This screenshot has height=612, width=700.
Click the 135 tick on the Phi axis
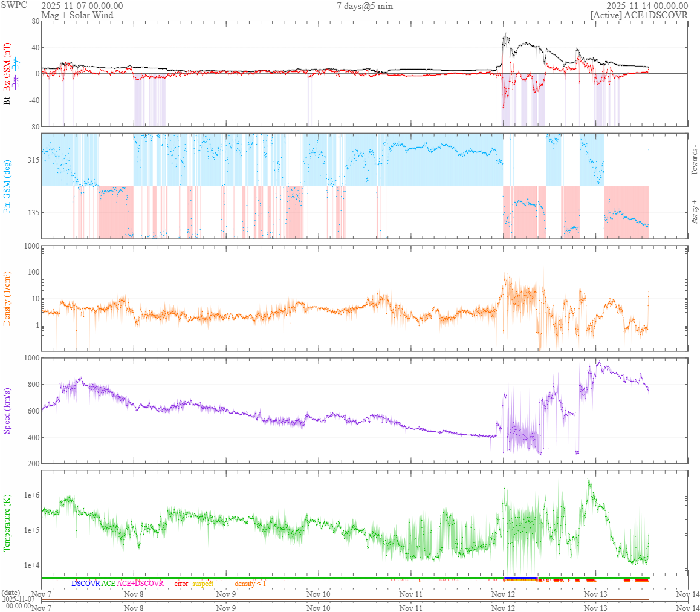pos(33,212)
